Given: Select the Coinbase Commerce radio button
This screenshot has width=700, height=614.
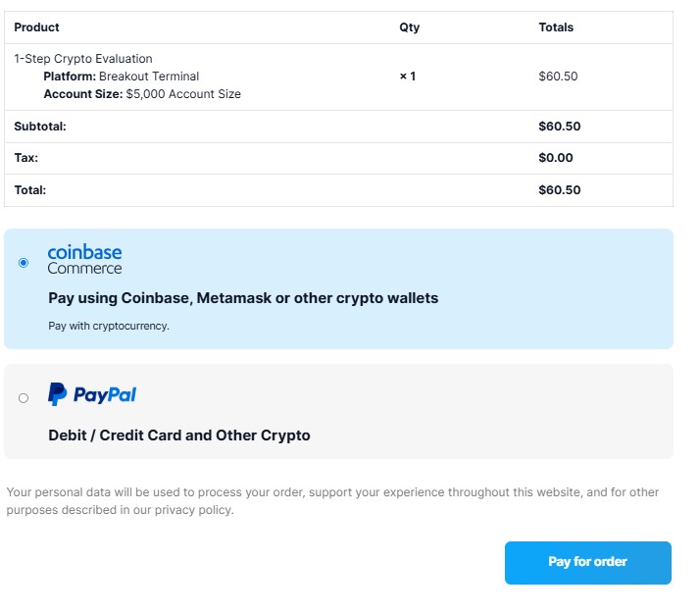Looking at the screenshot, I should coord(24,263).
